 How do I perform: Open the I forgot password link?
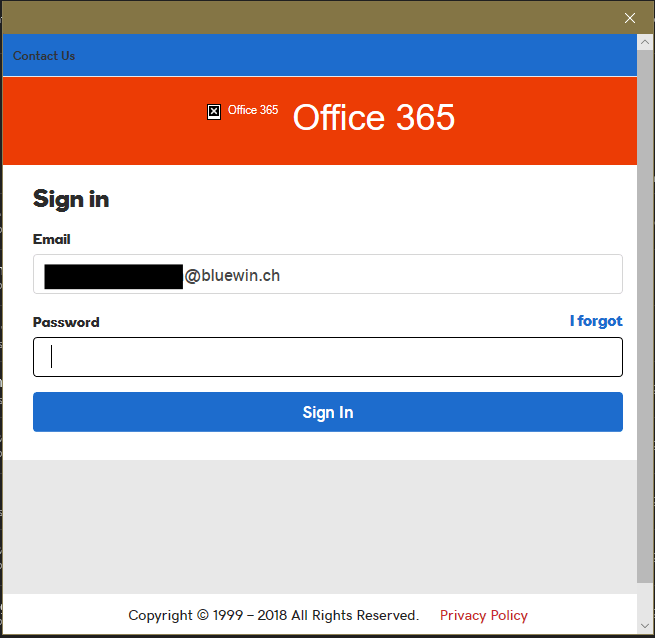point(596,321)
